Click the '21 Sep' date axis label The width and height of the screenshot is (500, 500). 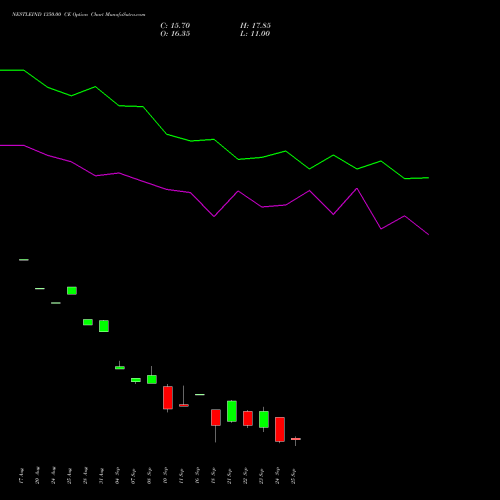[230, 476]
